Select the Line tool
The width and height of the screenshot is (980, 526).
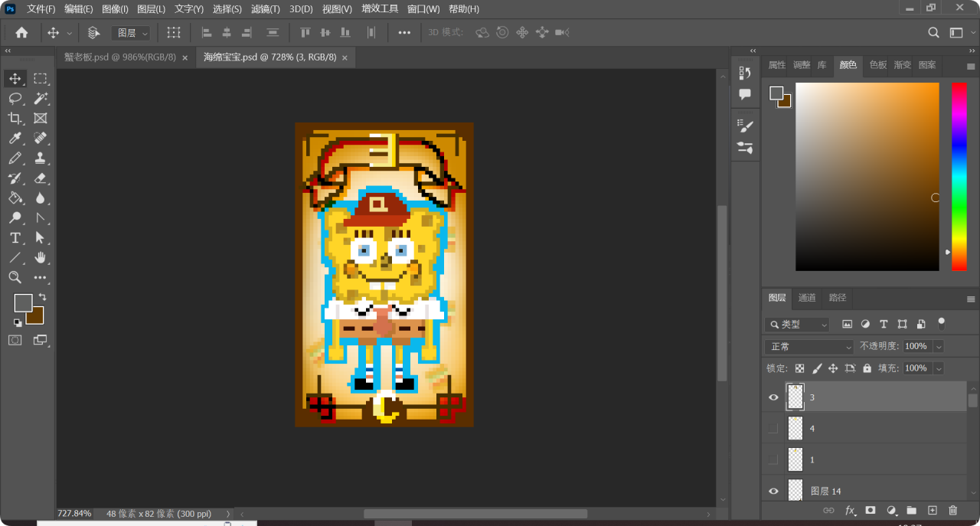coord(15,257)
